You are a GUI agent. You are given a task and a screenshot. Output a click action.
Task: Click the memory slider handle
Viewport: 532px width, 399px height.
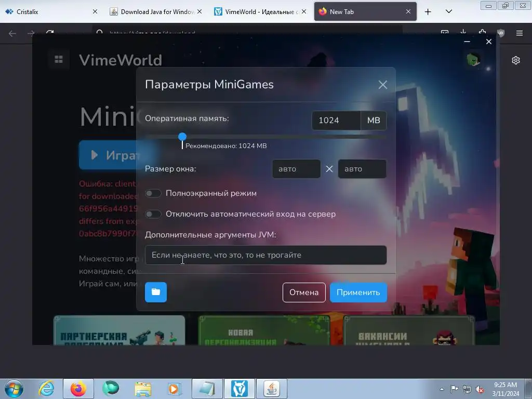tap(182, 137)
